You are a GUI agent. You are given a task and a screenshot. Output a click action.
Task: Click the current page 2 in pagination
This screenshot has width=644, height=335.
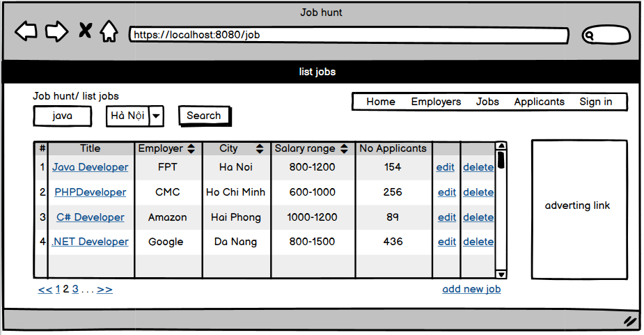tap(65, 289)
